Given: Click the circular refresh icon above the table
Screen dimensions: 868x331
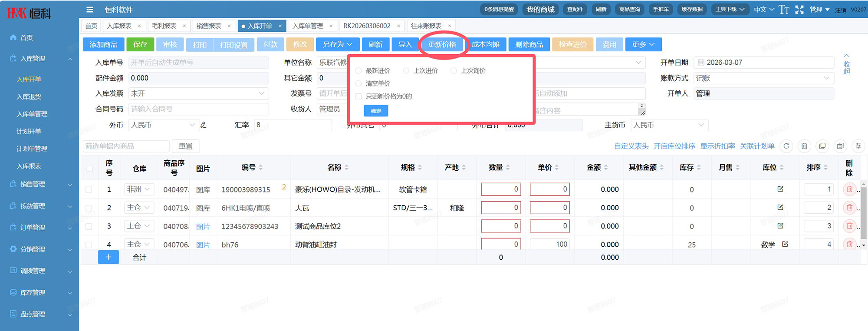Looking at the screenshot, I should point(786,146).
